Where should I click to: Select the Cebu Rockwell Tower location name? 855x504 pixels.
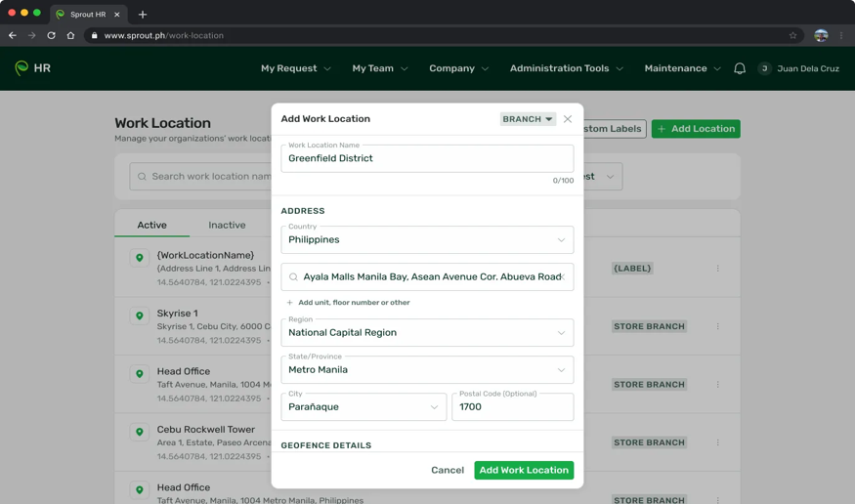click(x=205, y=430)
